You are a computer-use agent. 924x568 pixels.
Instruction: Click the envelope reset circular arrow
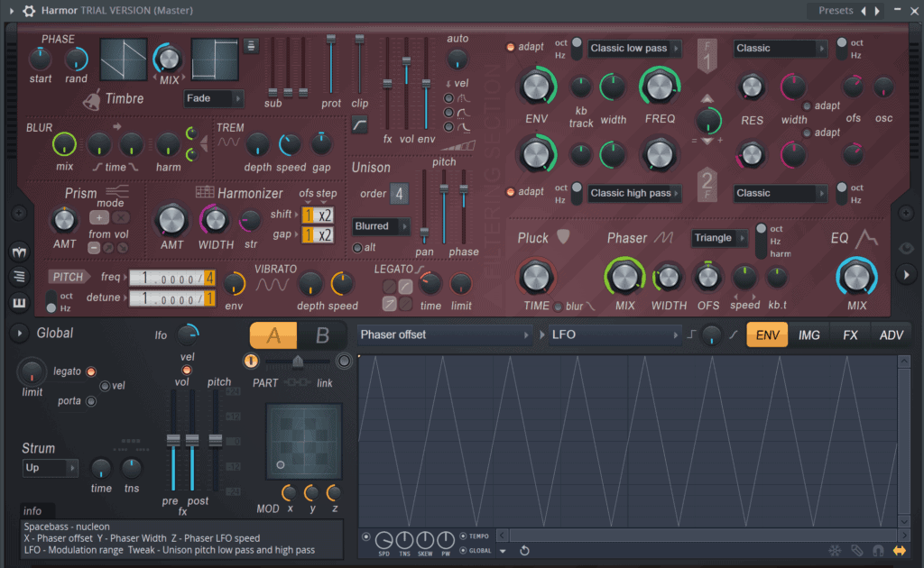[524, 551]
